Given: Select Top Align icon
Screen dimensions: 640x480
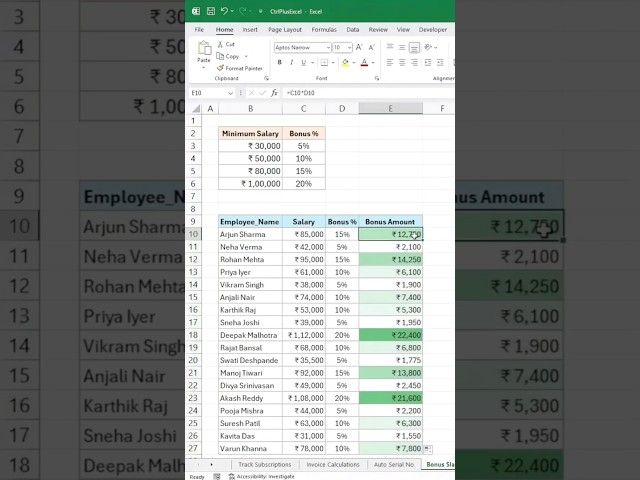Looking at the screenshot, I should point(390,47).
